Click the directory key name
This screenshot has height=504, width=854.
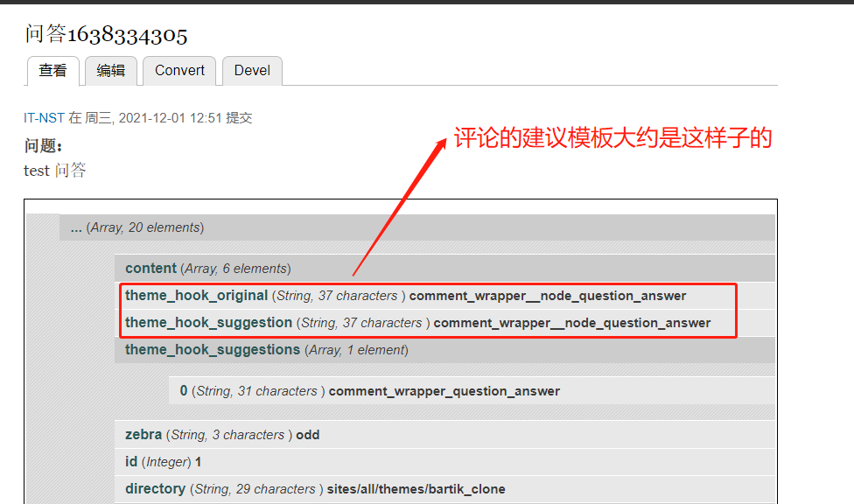155,489
